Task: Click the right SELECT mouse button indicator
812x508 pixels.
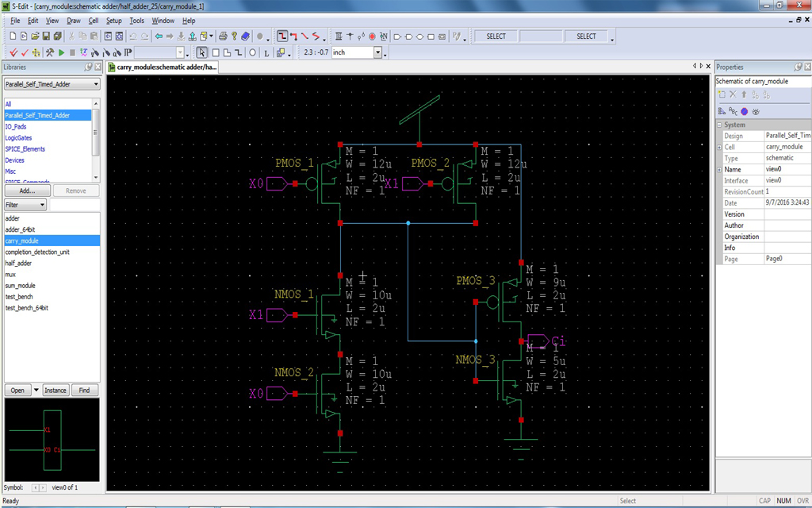Action: (x=586, y=37)
